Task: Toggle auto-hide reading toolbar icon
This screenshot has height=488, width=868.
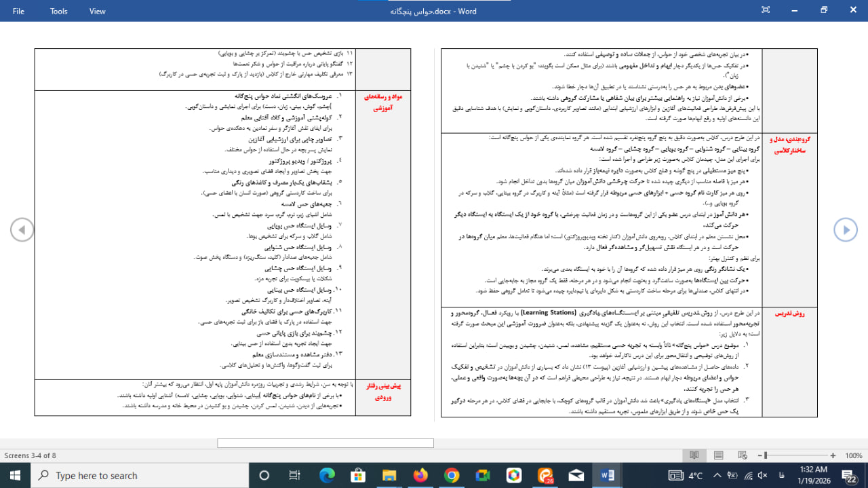Action: tap(766, 10)
